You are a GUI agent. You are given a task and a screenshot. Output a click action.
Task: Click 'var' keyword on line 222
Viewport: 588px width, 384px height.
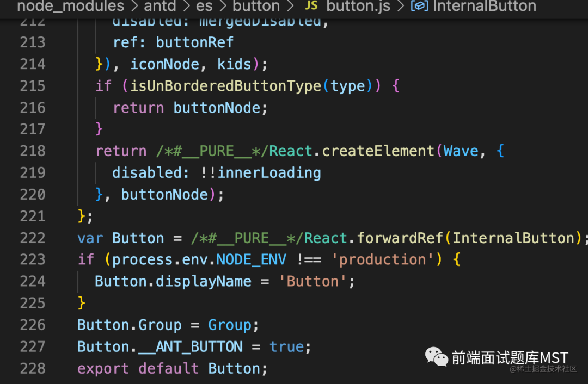pyautogui.click(x=90, y=238)
